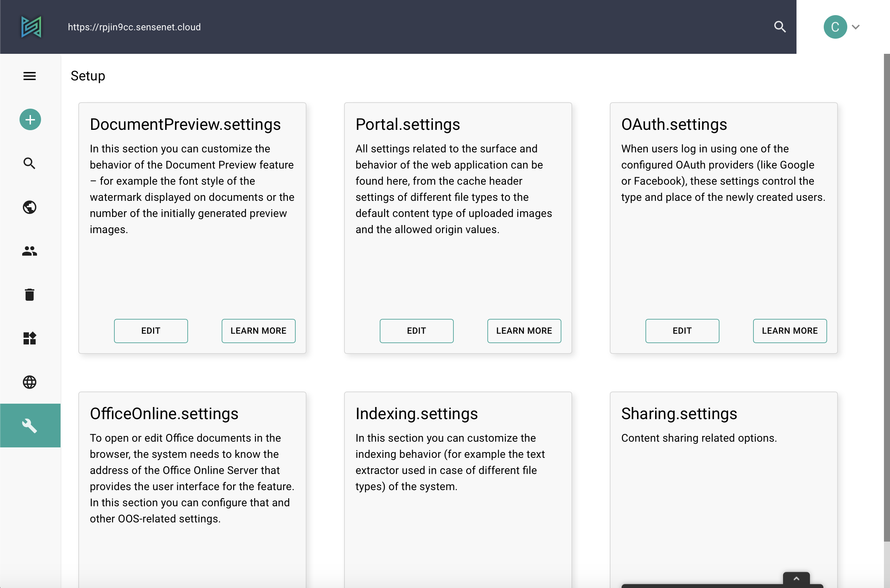Click the Sharing.settings card title
890x588 pixels.
coord(679,414)
